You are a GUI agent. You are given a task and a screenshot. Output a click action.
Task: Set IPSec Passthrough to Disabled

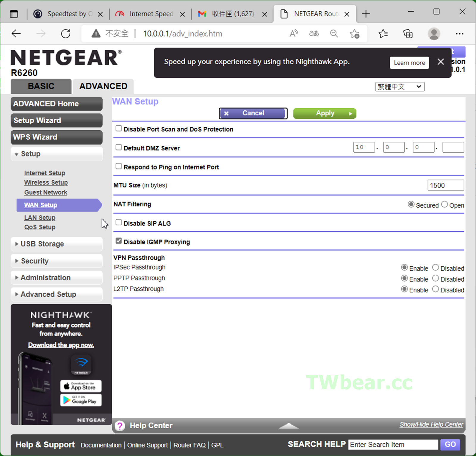click(x=436, y=267)
